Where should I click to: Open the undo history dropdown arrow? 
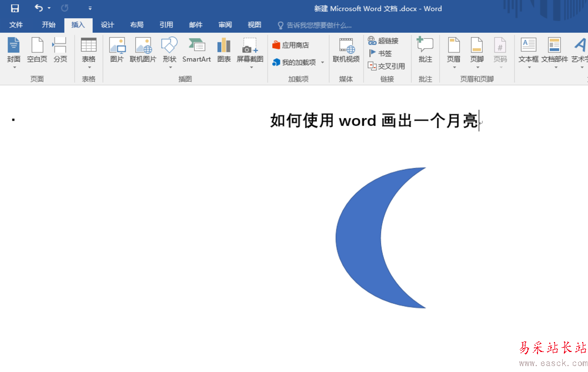[49, 8]
